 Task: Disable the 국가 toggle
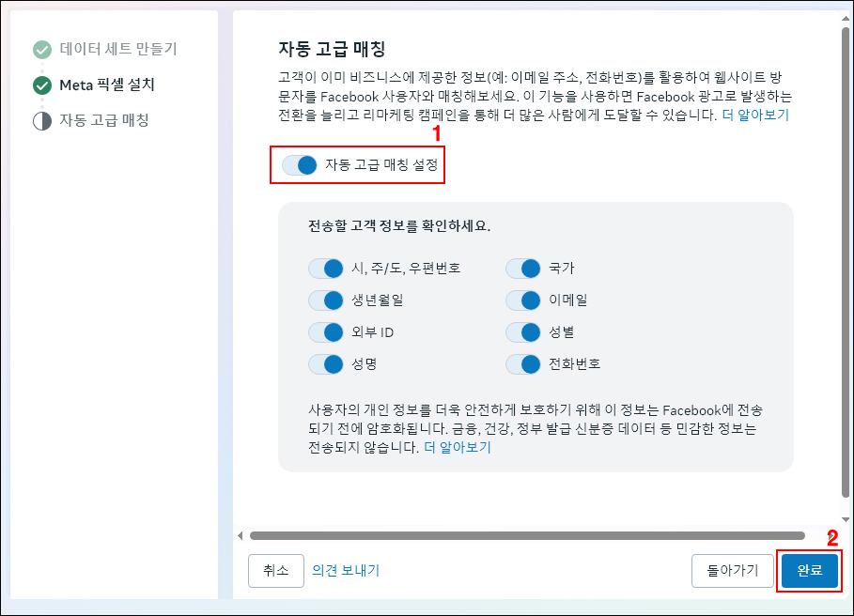(523, 269)
